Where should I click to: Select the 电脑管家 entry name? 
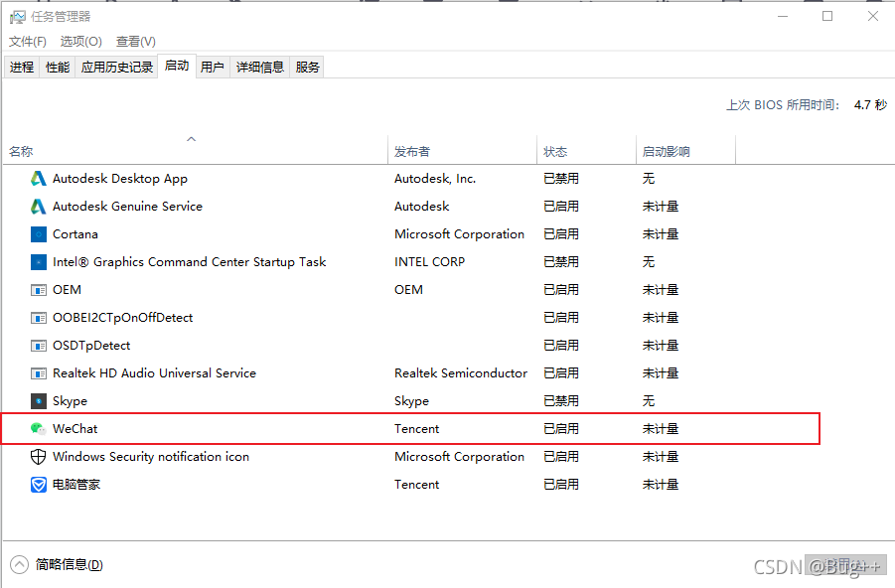(76, 485)
